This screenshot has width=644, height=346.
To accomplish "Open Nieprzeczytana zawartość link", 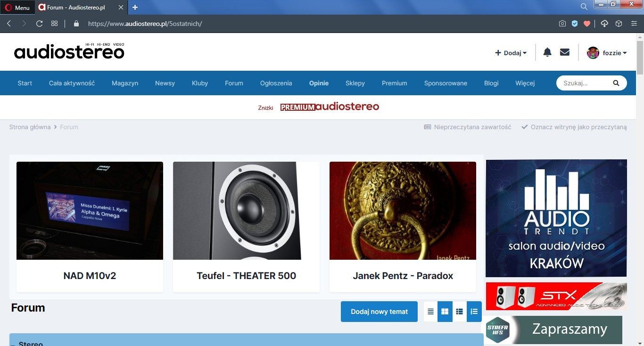I will (468, 127).
